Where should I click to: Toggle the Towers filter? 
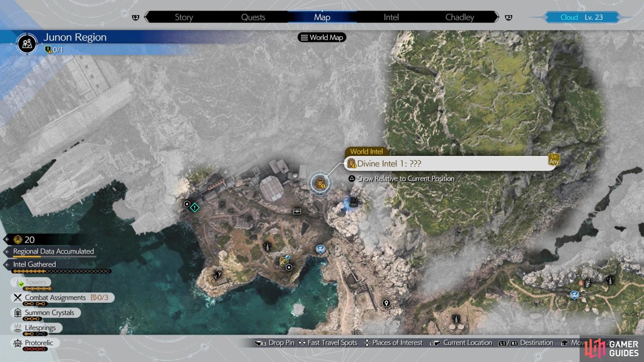point(31,283)
